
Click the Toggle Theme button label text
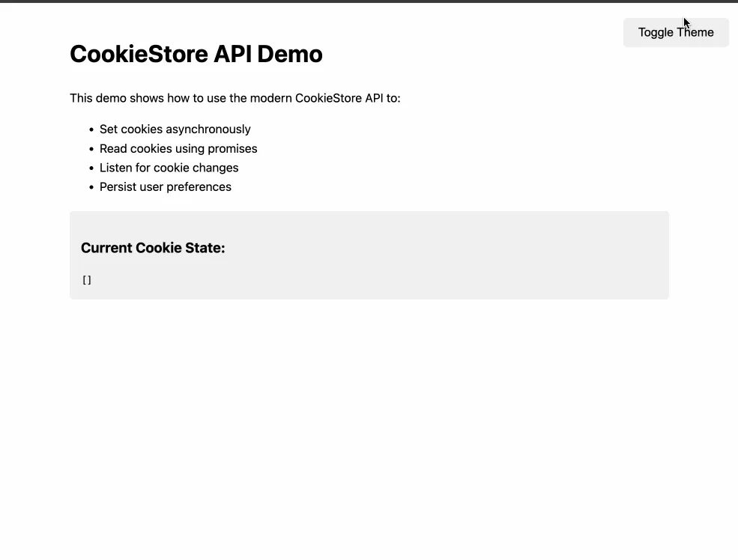[675, 32]
